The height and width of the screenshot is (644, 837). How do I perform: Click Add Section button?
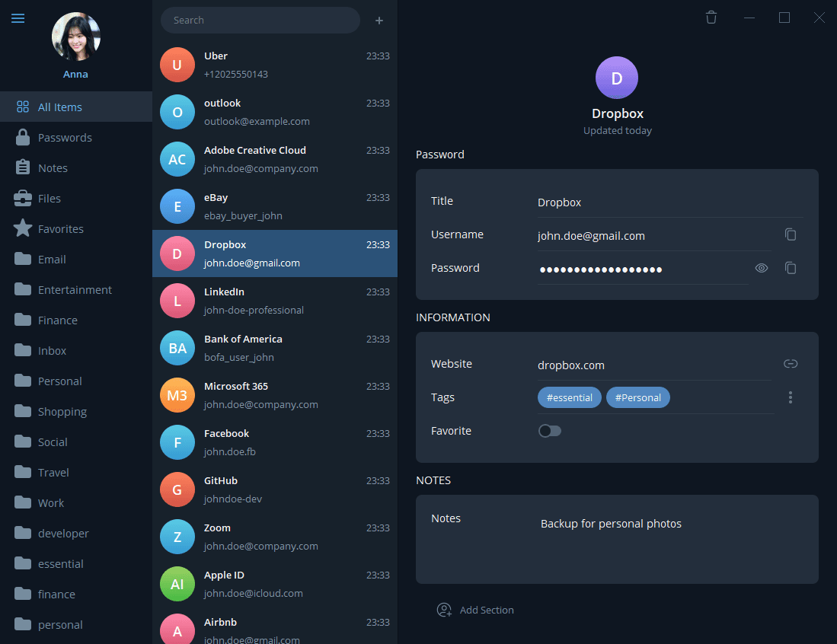click(475, 610)
